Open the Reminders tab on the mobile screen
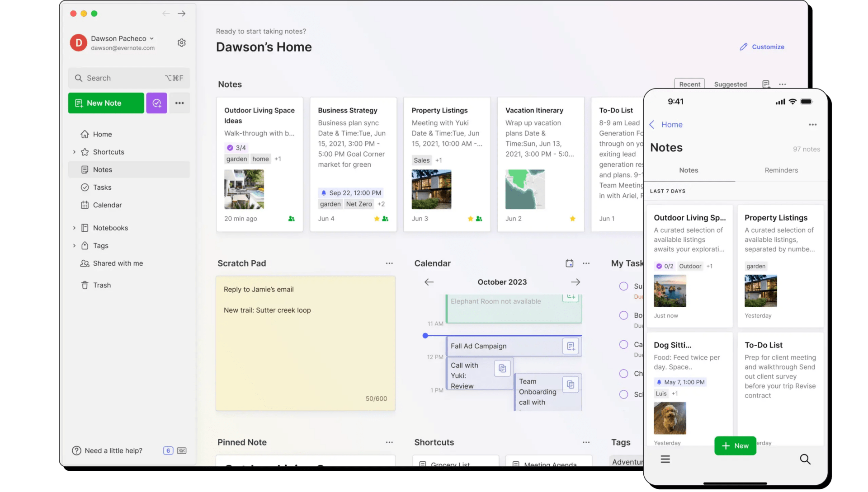The width and height of the screenshot is (868, 492). point(781,170)
